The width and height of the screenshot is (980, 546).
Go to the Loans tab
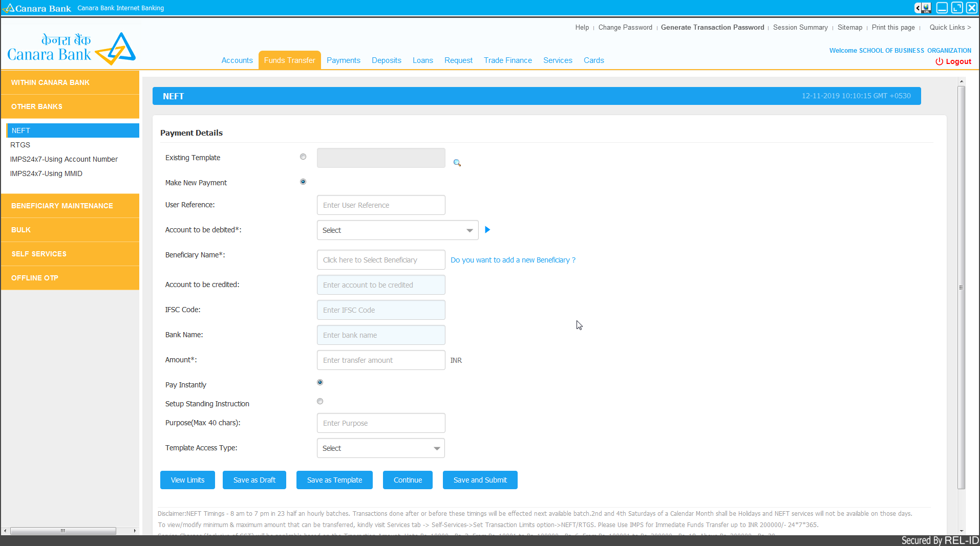(423, 60)
